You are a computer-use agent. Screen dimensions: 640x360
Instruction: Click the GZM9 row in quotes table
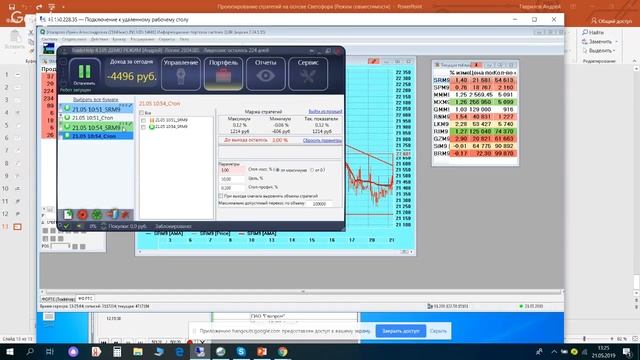[475, 139]
